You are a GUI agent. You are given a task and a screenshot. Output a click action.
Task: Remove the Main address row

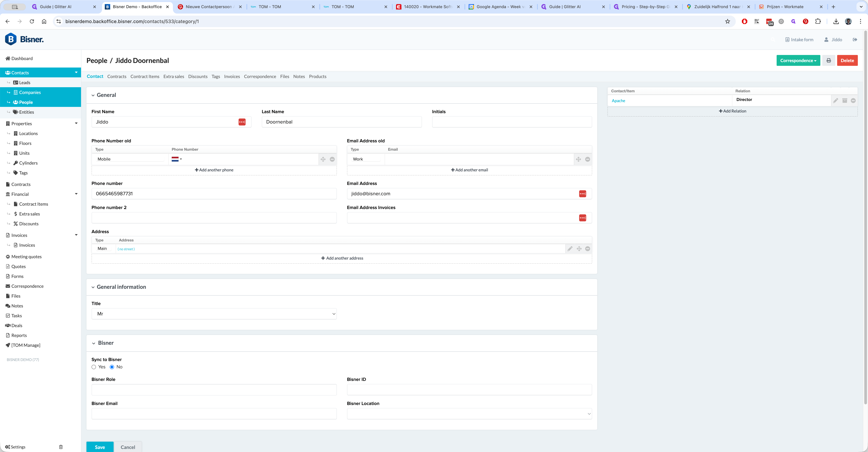(x=588, y=249)
